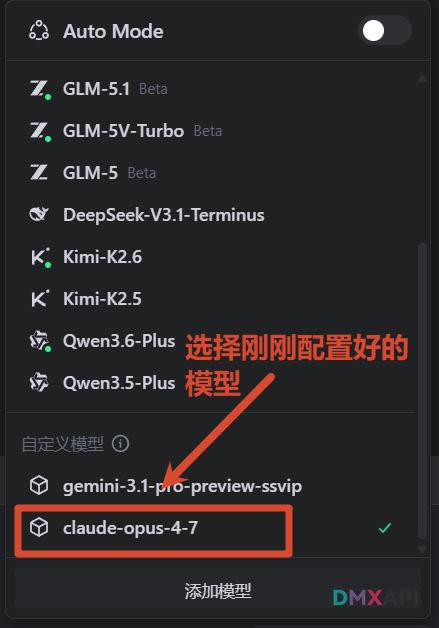Click the GLM-5V-Turbo Z logo icon
The width and height of the screenshot is (439, 628).
coord(39,131)
